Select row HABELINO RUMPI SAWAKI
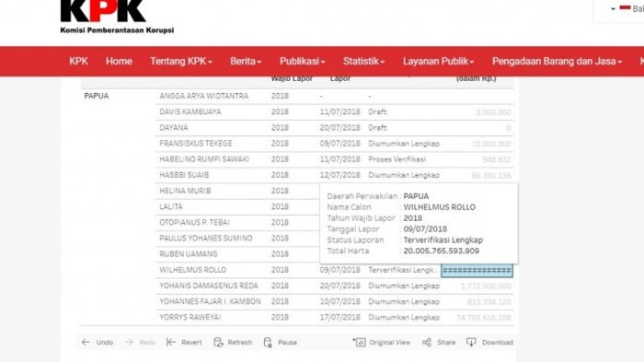The height and width of the screenshot is (362, 644). pos(204,159)
